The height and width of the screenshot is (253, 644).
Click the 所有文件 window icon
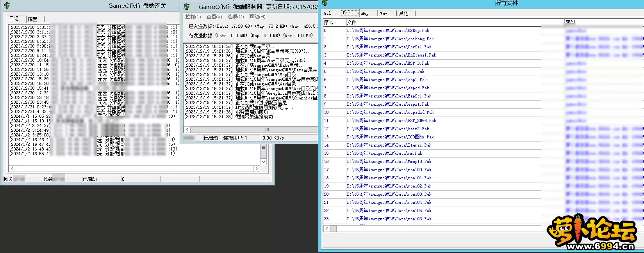[x=325, y=3]
